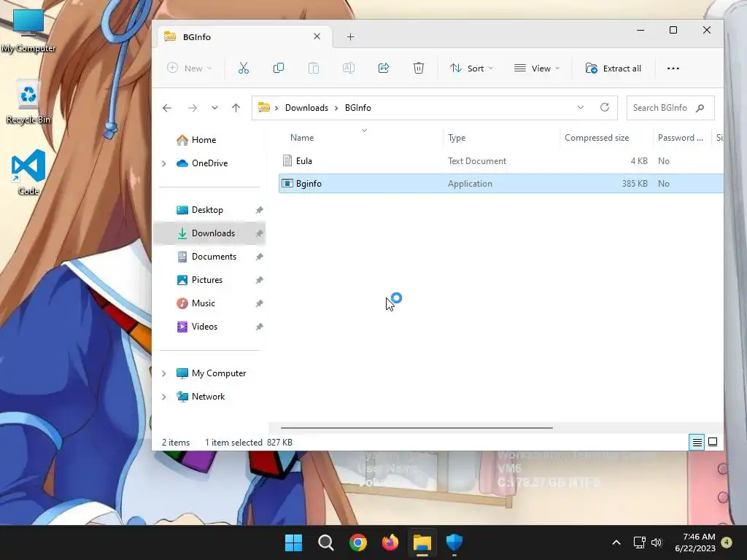Open the Sort dropdown menu
This screenshot has height=560, width=747.
(472, 68)
